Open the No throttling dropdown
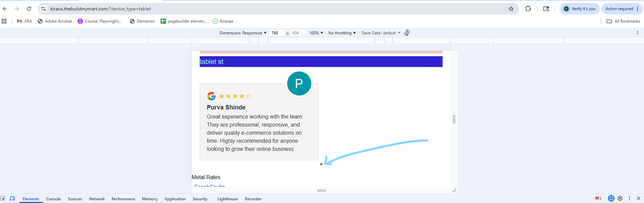 click(342, 33)
